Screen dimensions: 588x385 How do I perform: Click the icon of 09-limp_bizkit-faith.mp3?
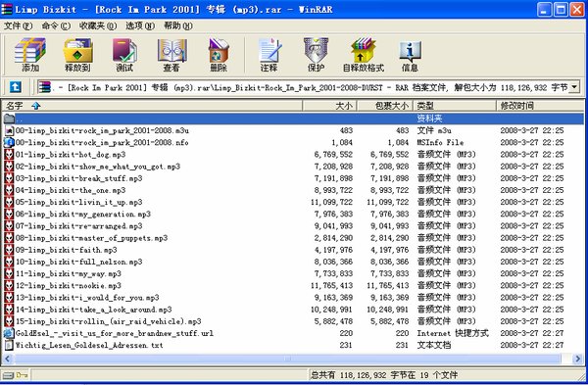[9, 250]
